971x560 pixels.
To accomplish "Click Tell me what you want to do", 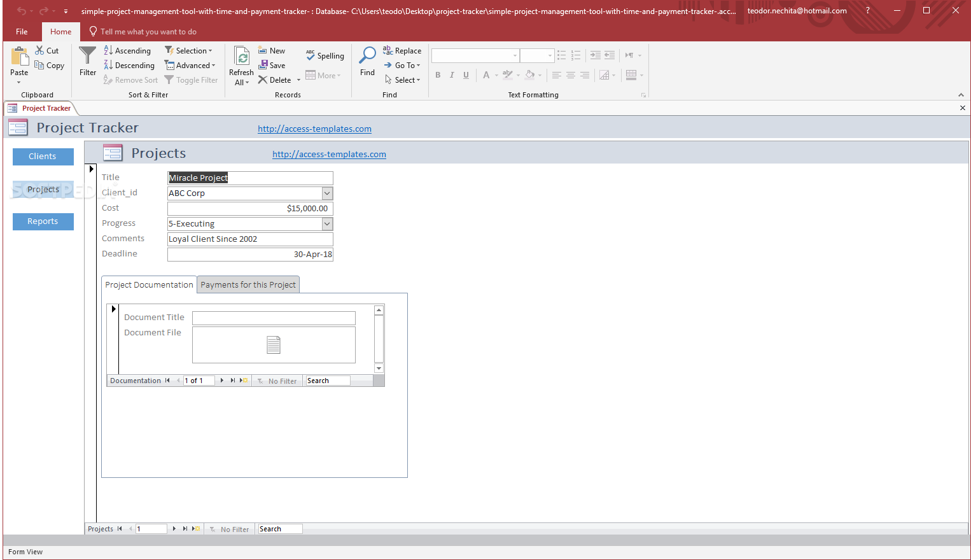I will pyautogui.click(x=143, y=31).
